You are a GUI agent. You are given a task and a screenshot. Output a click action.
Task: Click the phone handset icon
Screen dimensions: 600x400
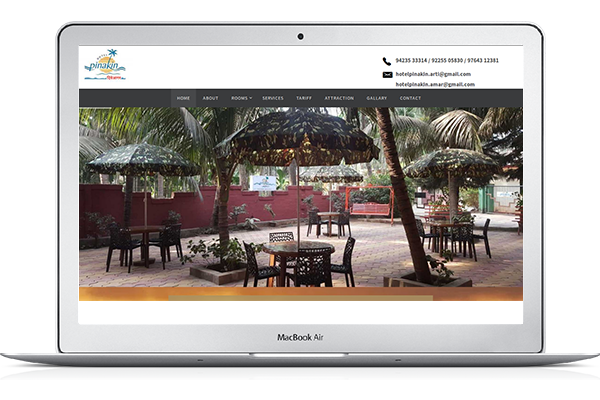click(387, 61)
